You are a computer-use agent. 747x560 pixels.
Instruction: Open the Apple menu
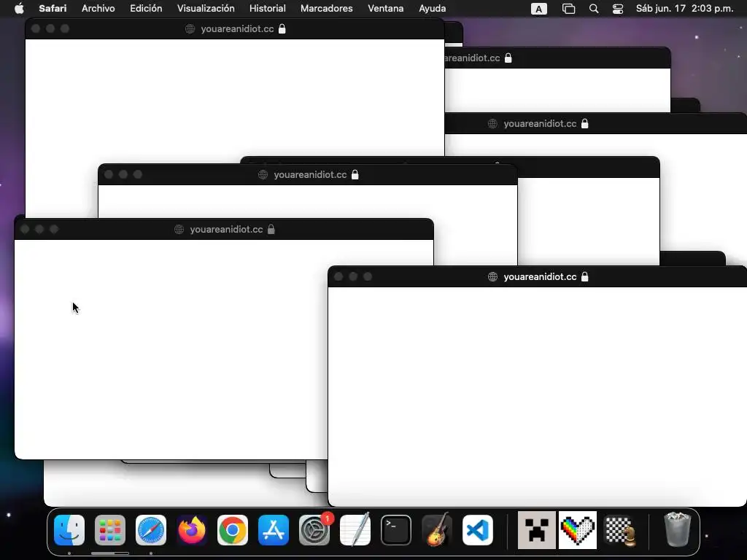(x=19, y=9)
